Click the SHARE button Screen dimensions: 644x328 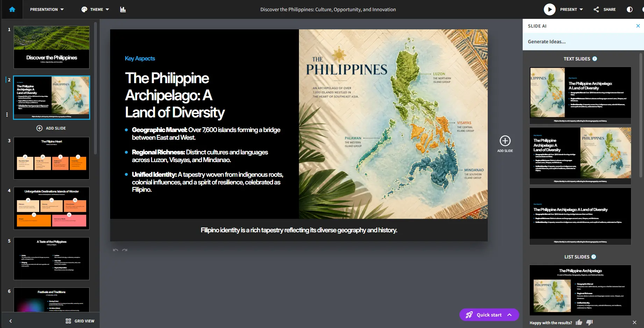604,9
